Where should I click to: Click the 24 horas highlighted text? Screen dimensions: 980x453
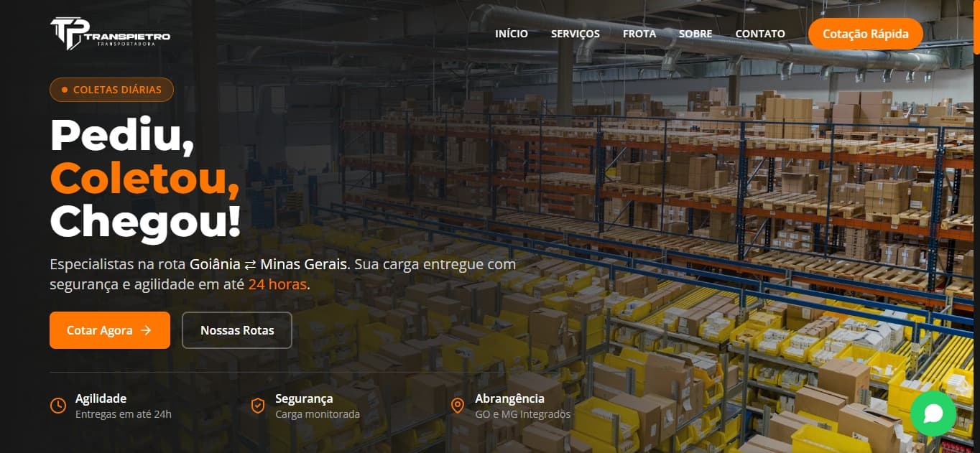(x=277, y=284)
